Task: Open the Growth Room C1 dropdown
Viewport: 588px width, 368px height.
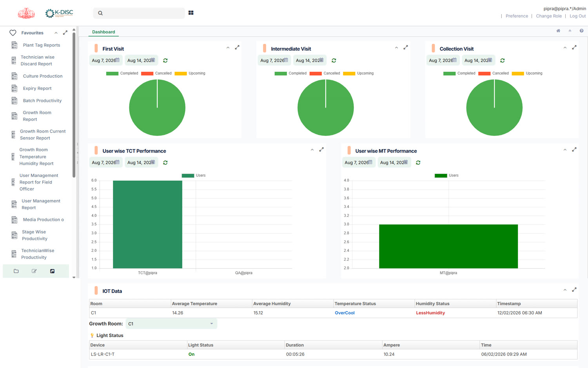Action: click(x=171, y=324)
